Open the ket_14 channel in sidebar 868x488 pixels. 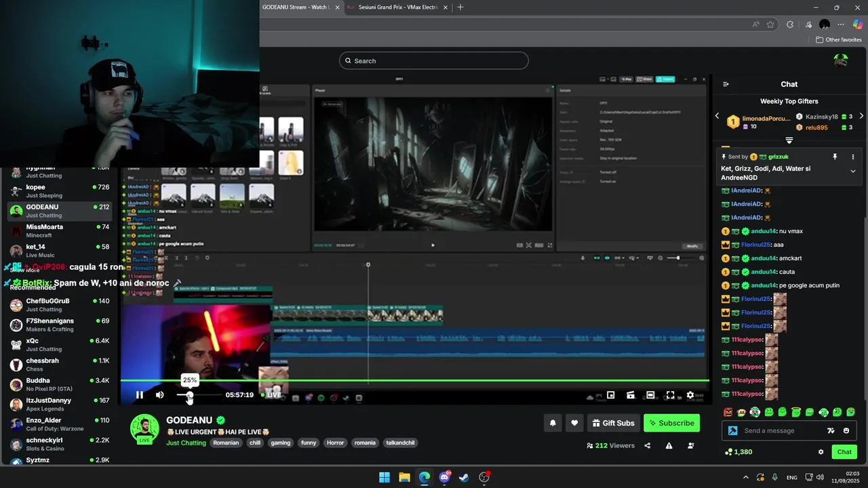[x=60, y=251]
